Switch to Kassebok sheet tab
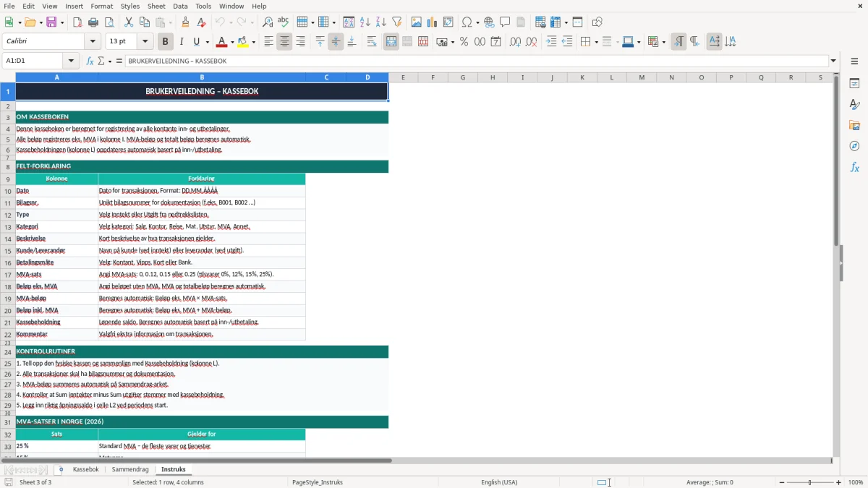 pos(86,469)
